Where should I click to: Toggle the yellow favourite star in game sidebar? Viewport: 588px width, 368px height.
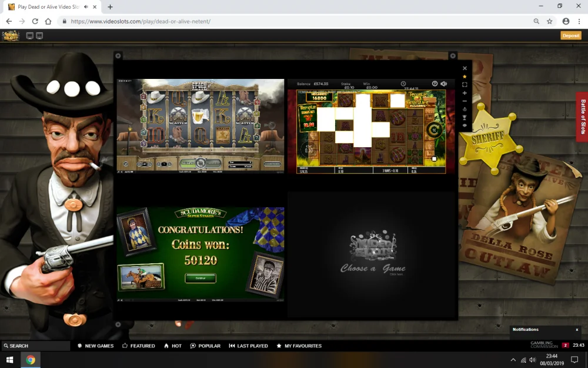click(465, 77)
